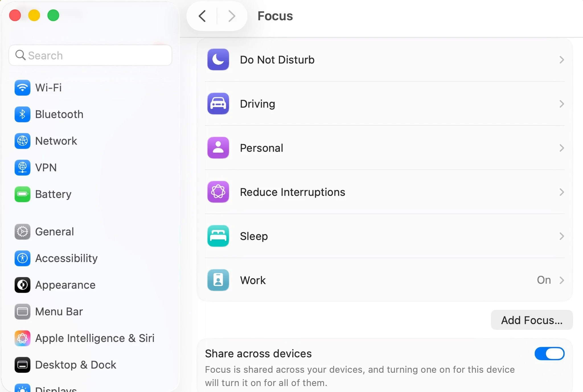This screenshot has height=392, width=583.
Task: Expand Personal row chevron
Action: coord(561,148)
